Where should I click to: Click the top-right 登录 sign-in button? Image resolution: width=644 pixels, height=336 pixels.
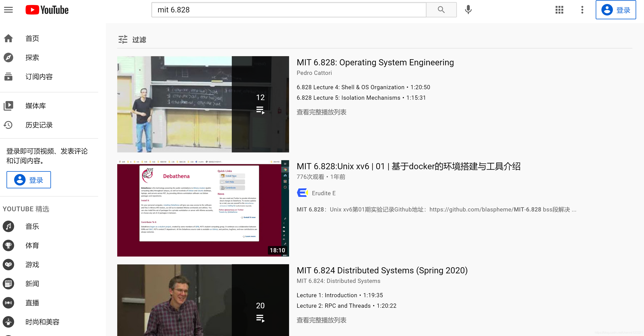616,10
